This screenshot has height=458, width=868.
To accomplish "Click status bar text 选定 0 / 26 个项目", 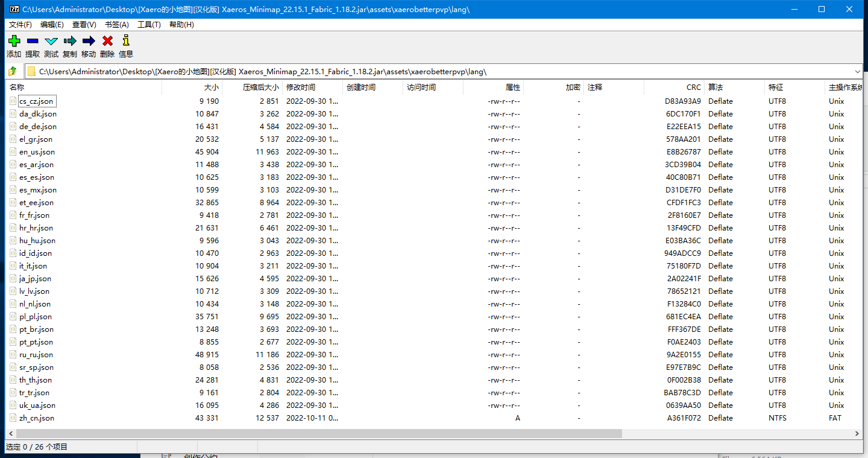I will (37, 447).
